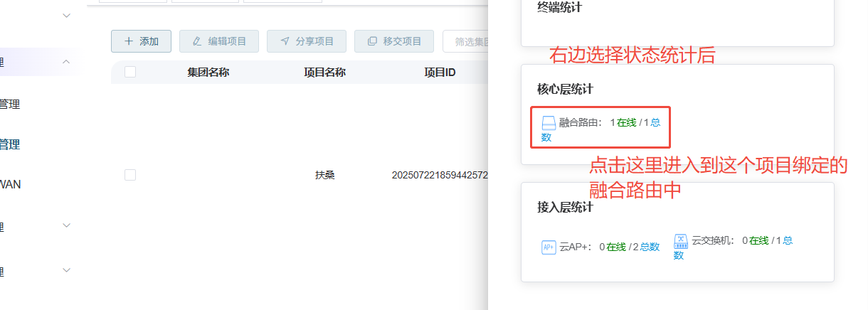Click the pencil icon for 编辑项目
Viewport: 868px width, 310px height.
point(197,41)
